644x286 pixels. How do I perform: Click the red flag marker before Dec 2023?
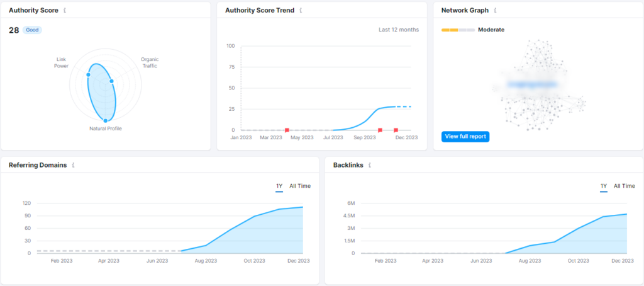click(396, 130)
